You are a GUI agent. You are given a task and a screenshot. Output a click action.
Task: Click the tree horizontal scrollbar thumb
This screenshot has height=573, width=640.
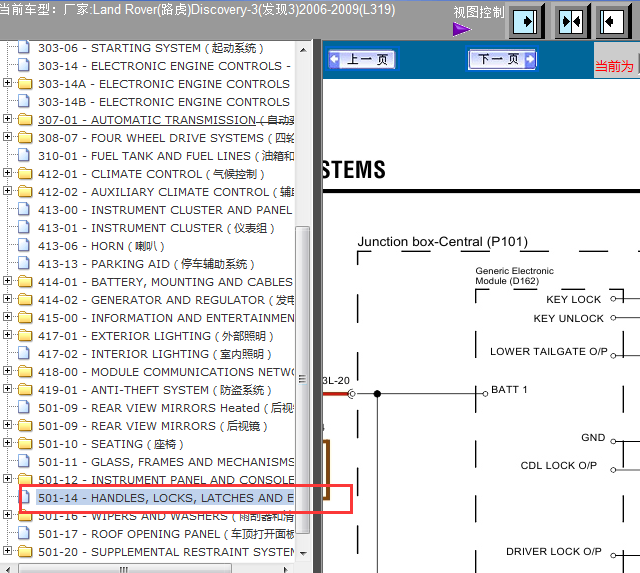[x=125, y=569]
